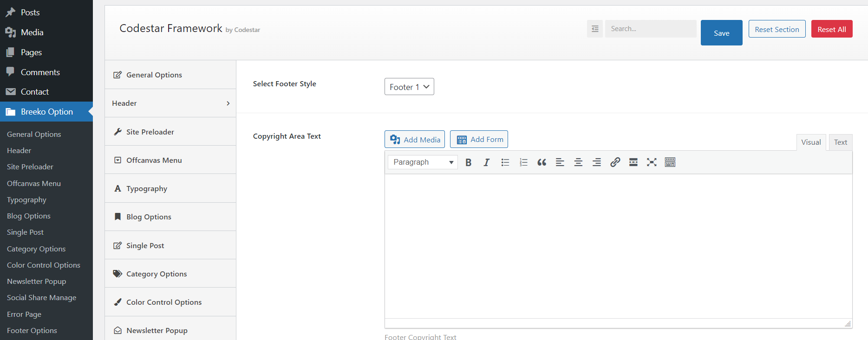This screenshot has height=340, width=868.
Task: Focus the Search options field
Action: point(650,29)
